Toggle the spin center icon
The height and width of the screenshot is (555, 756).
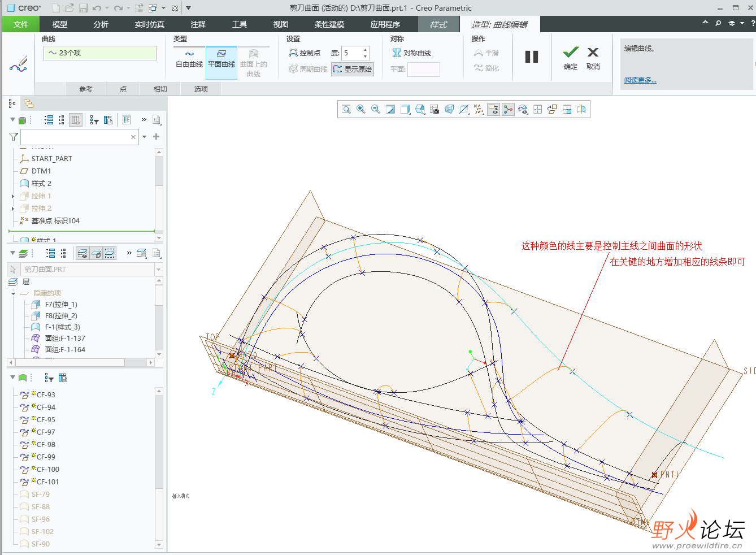pyautogui.click(x=493, y=109)
